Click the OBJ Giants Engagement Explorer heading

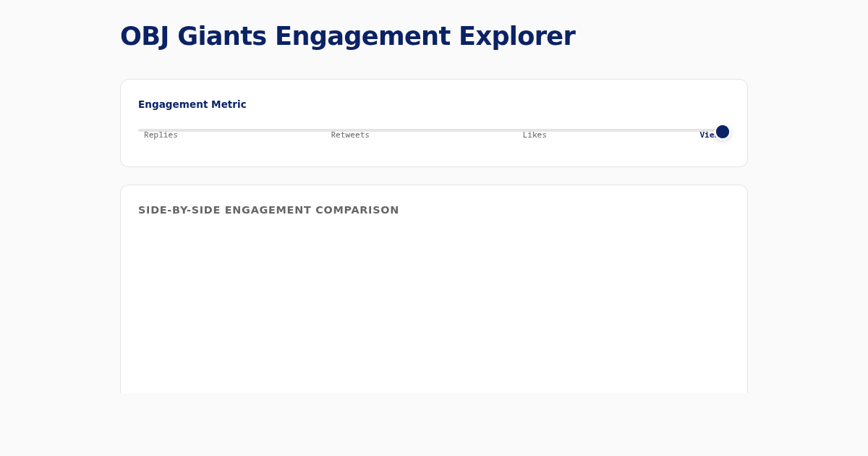pyautogui.click(x=347, y=36)
